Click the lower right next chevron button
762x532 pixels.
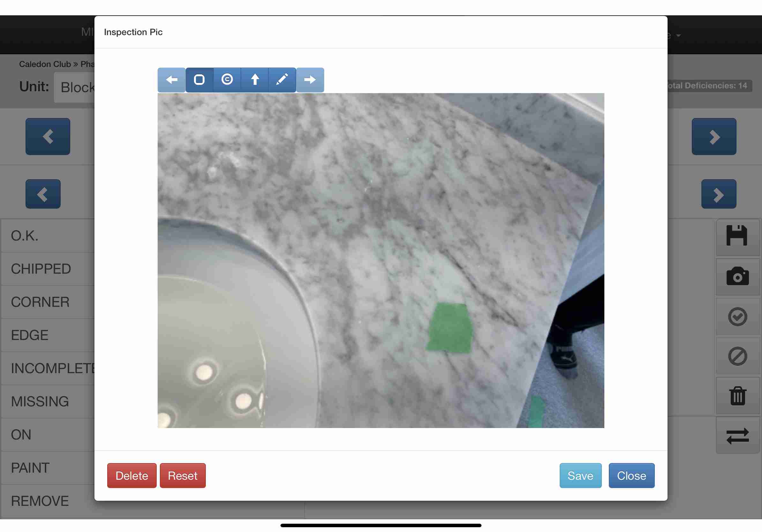click(x=719, y=194)
